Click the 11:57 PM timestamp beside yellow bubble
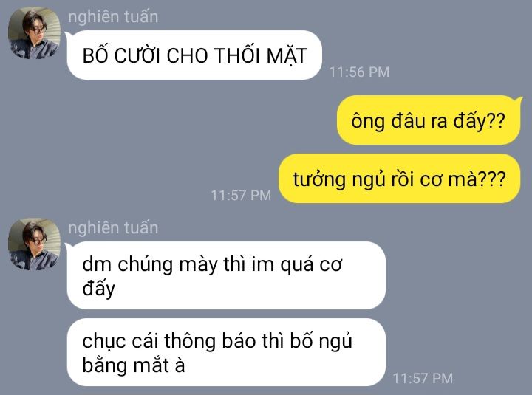Viewport: 532px width, 395px height. [x=241, y=196]
